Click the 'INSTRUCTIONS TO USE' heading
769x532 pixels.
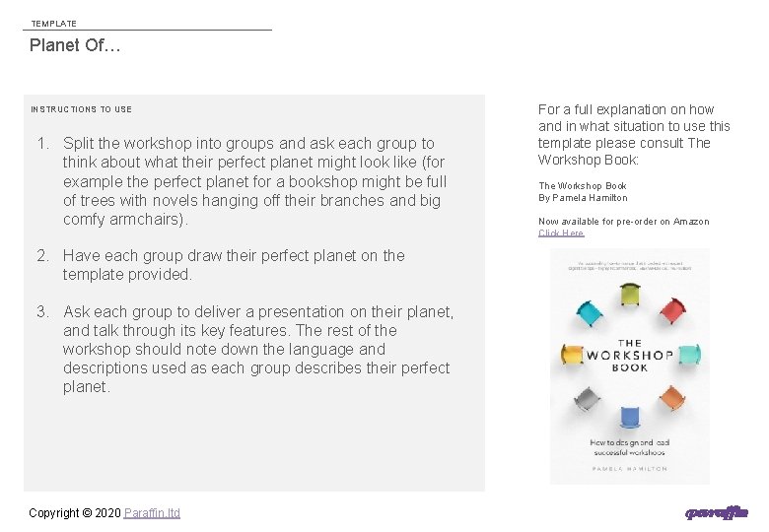[81, 109]
